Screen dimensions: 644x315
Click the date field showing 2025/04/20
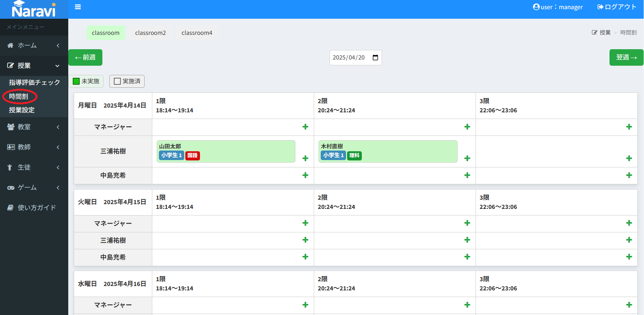coord(356,58)
